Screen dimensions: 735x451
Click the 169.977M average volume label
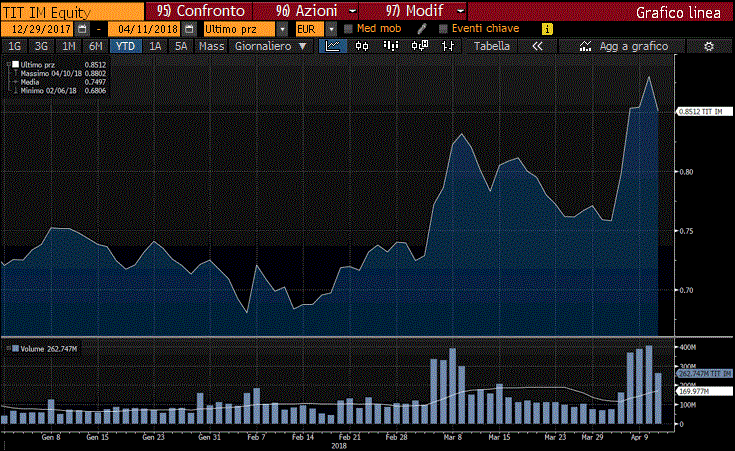coord(705,391)
